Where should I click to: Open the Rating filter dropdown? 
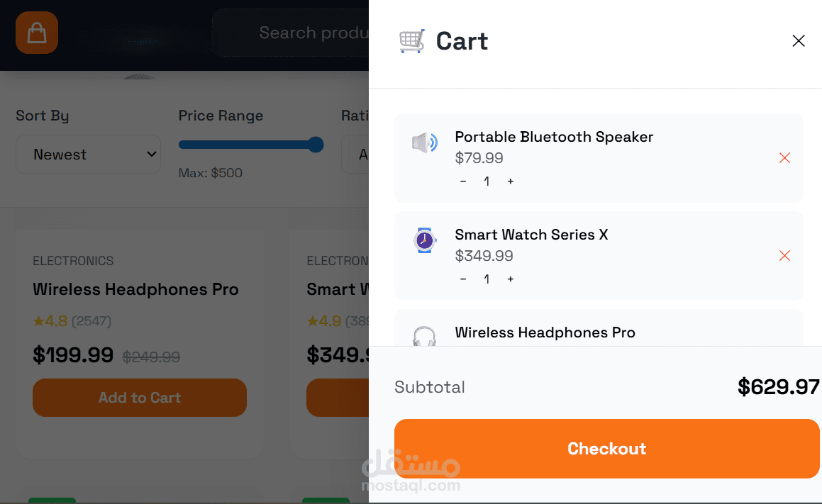click(356, 155)
